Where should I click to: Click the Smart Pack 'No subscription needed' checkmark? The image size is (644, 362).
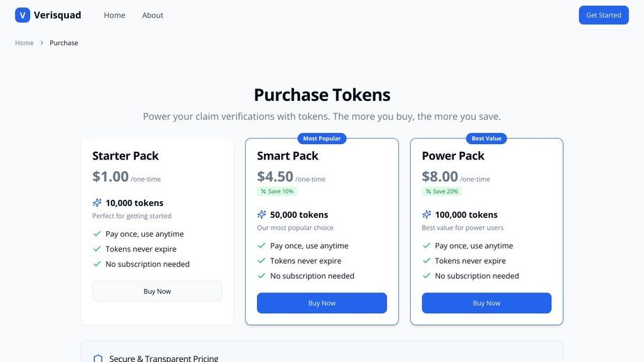pyautogui.click(x=261, y=276)
